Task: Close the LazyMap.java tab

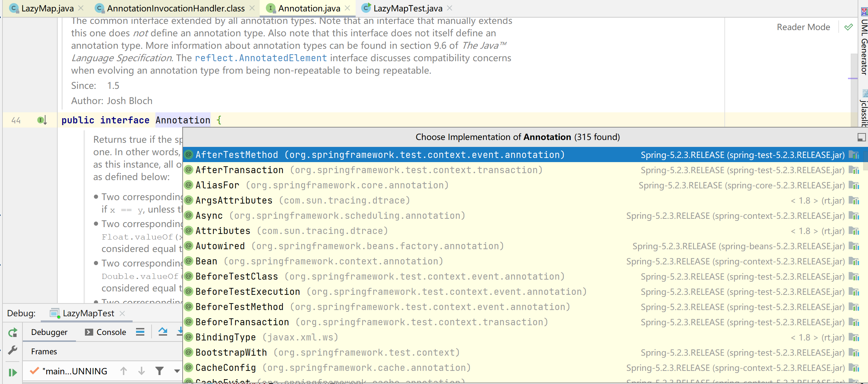Action: (x=81, y=8)
